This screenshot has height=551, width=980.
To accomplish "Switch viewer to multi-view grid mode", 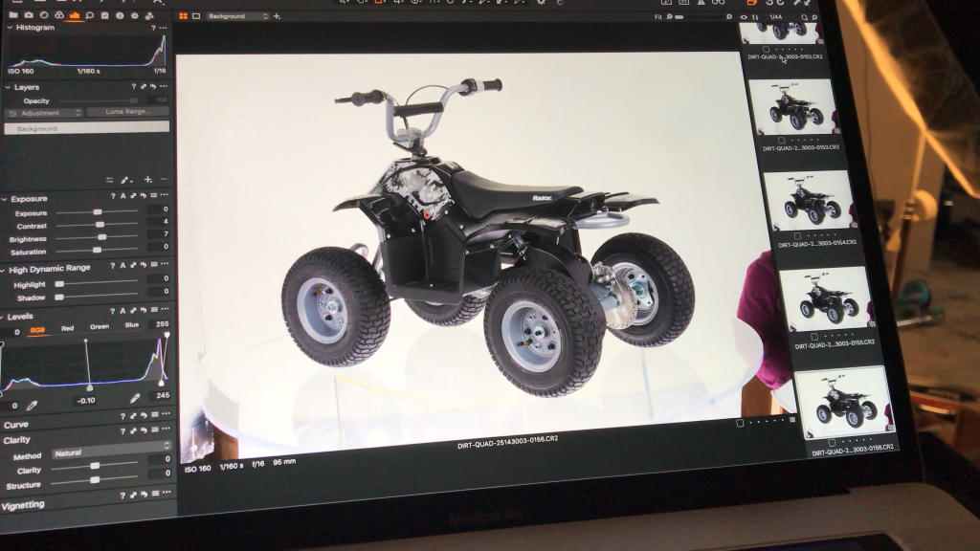I will (183, 16).
